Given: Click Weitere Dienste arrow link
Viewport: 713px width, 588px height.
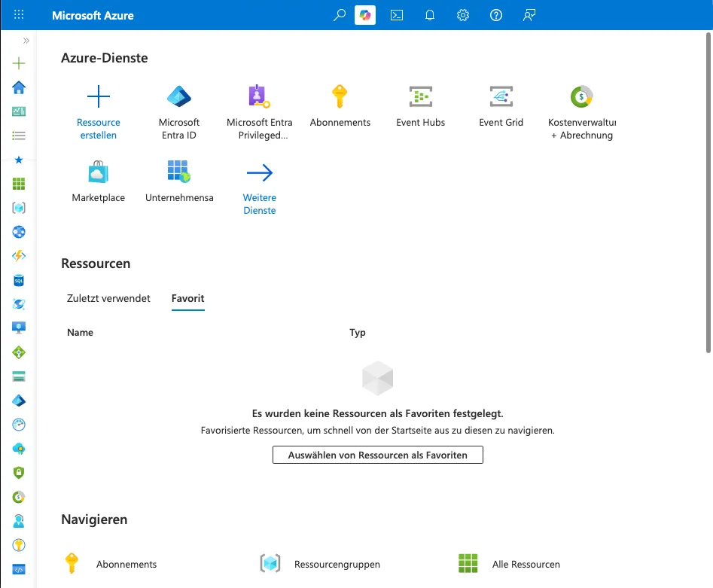Looking at the screenshot, I should (260, 190).
